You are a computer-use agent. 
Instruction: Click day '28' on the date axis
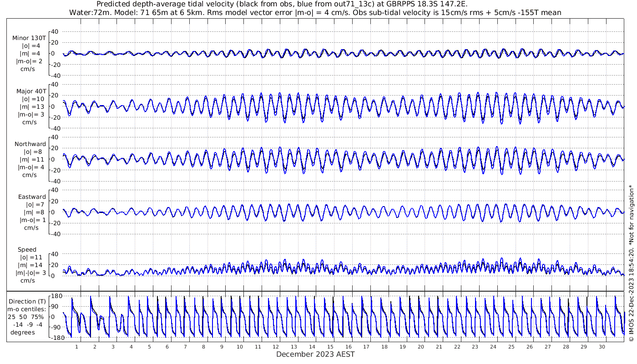[566, 347]
